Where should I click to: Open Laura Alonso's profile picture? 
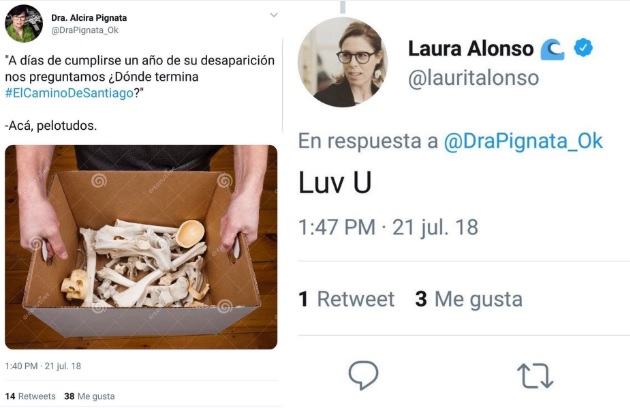pos(343,62)
